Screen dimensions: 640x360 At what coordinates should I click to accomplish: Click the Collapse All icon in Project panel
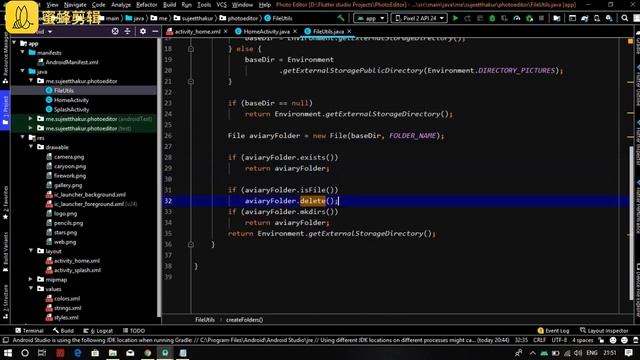pyautogui.click(x=127, y=31)
